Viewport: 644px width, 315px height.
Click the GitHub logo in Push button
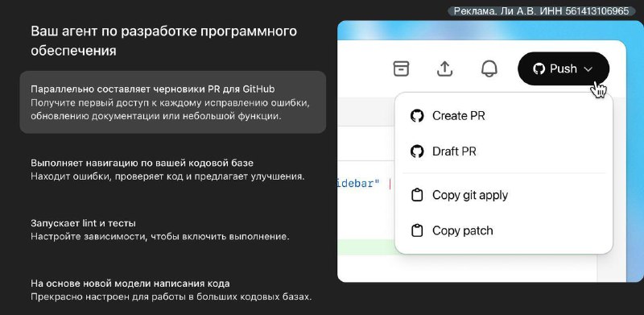539,68
